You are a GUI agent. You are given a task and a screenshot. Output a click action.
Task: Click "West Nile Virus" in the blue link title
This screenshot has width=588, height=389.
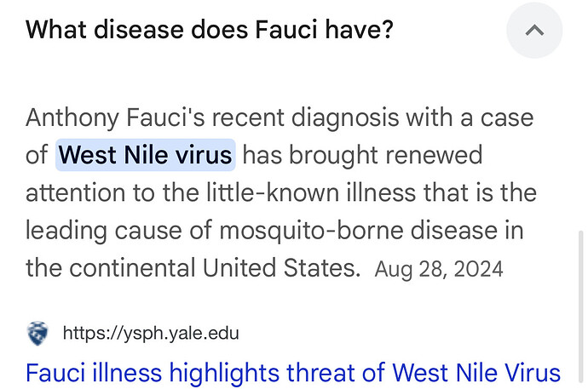click(x=476, y=373)
